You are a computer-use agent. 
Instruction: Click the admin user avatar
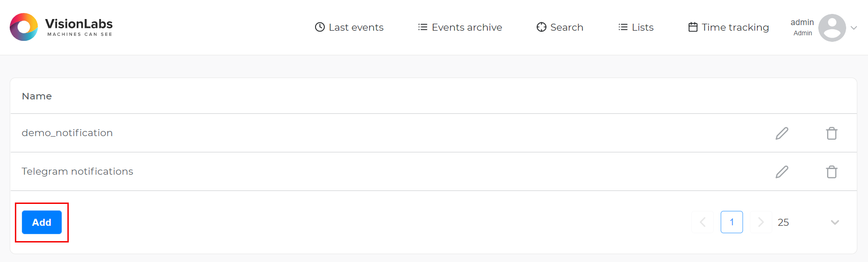point(832,27)
